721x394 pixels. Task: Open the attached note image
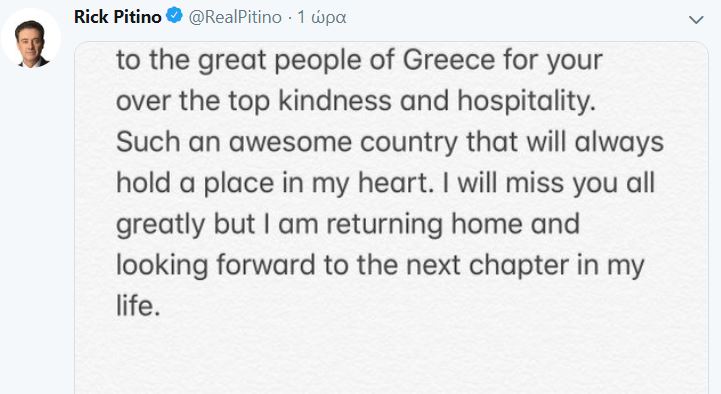pos(391,217)
